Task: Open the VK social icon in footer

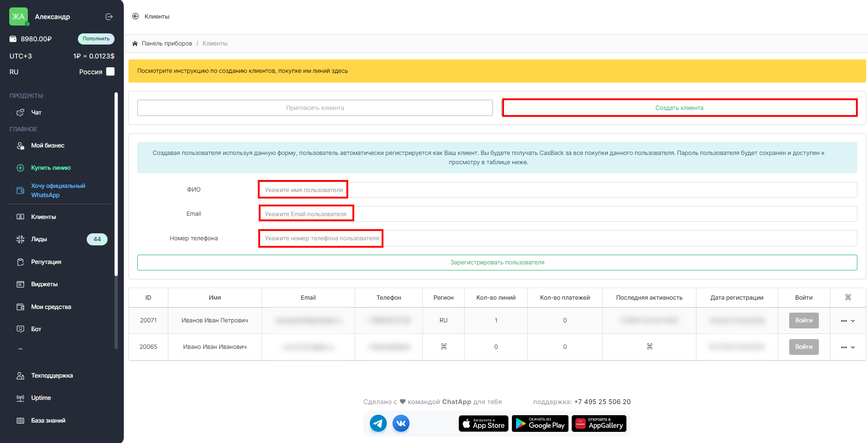Action: 401,423
